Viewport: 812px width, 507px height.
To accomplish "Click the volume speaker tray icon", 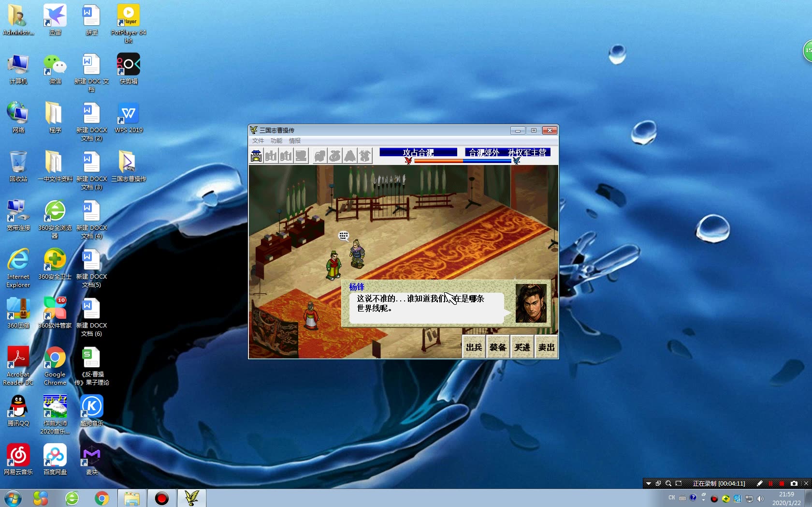I will pos(760,498).
